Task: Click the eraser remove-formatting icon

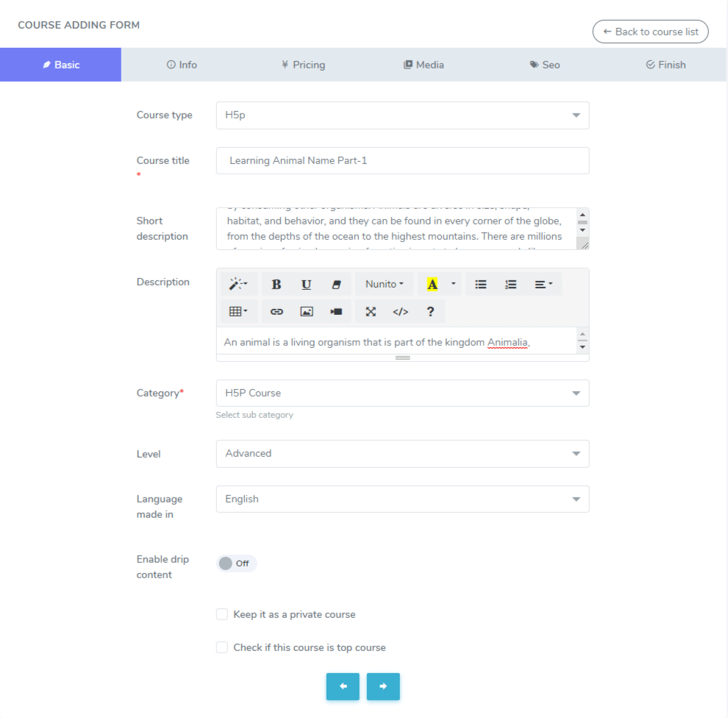Action: [337, 285]
